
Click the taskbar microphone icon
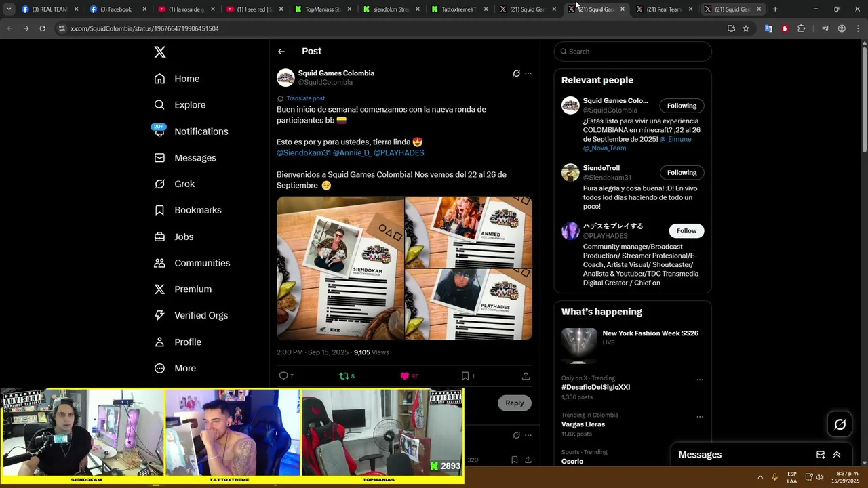[x=774, y=477]
